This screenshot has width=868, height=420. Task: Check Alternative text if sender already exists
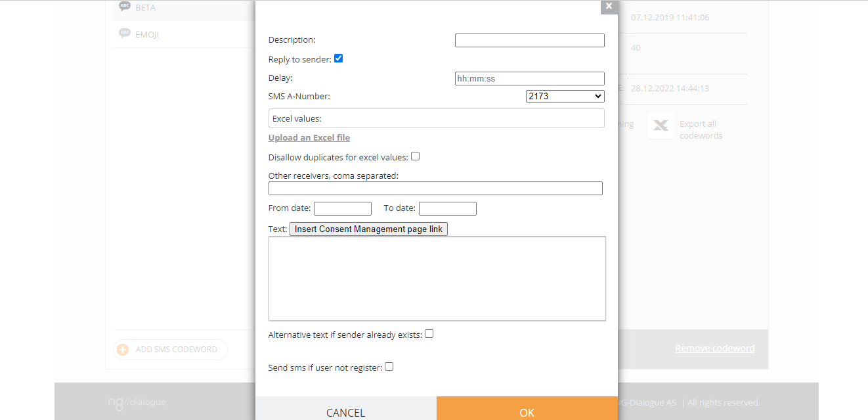(429, 334)
